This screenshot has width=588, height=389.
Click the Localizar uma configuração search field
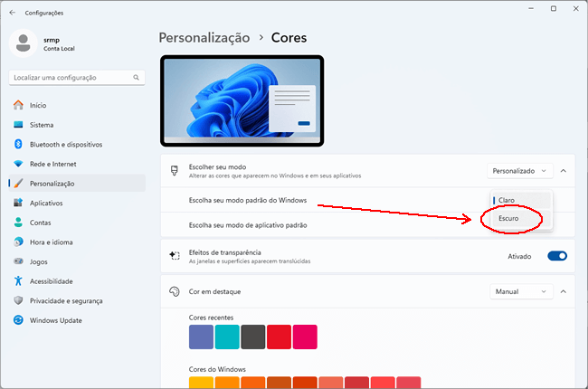click(77, 77)
